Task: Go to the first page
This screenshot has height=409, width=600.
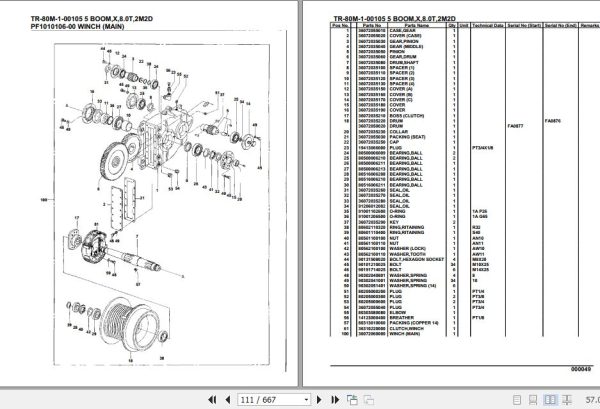Action: pyautogui.click(x=212, y=400)
